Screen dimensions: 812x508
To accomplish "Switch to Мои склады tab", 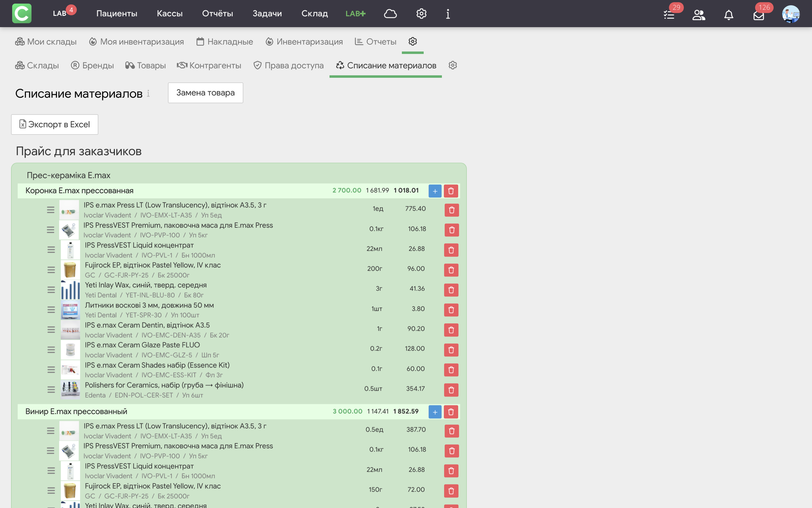I will (46, 42).
